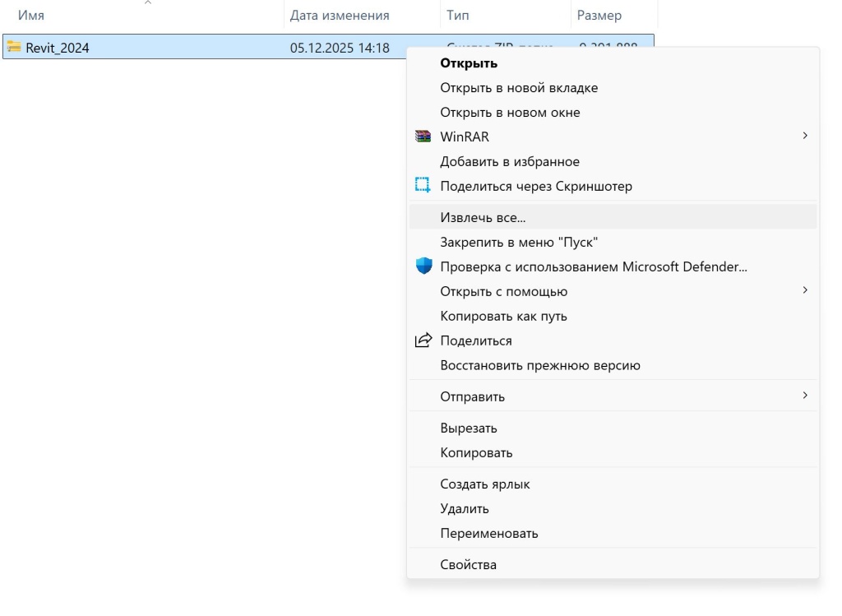This screenshot has width=842, height=616.
Task: Open the Открыть с помощью entry
Action: coord(613,292)
